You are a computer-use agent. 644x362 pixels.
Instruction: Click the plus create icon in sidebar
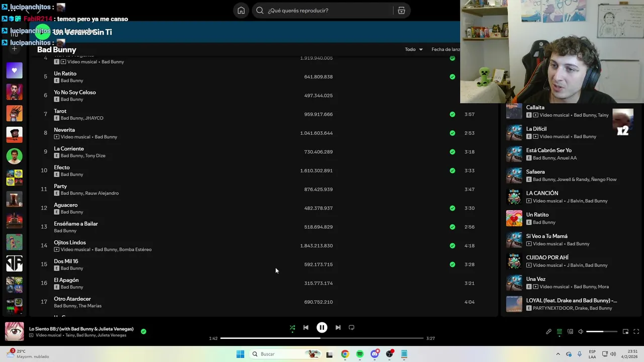pos(14,49)
